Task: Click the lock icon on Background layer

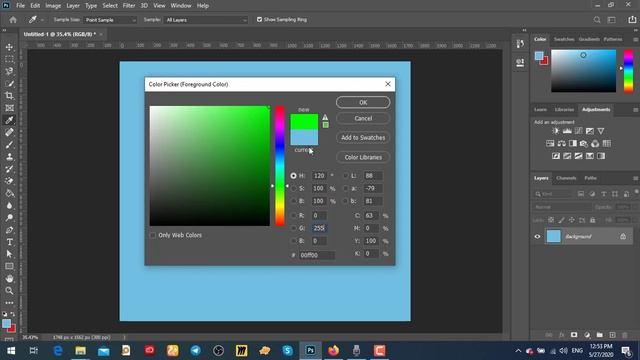Action: 623,236
